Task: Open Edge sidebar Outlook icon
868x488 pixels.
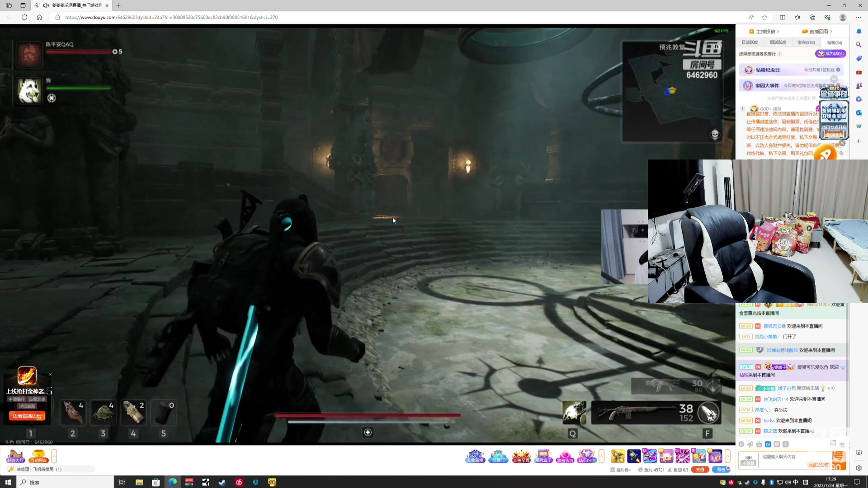Action: coord(859,113)
